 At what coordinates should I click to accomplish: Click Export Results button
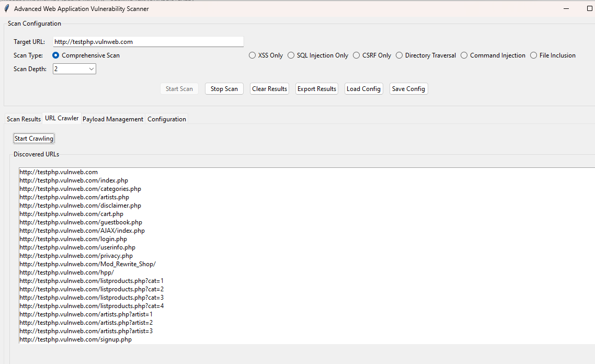(317, 89)
